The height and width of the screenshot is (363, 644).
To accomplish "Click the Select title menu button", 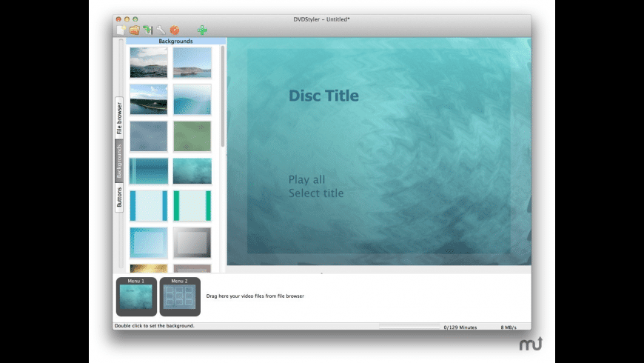I will tap(316, 193).
